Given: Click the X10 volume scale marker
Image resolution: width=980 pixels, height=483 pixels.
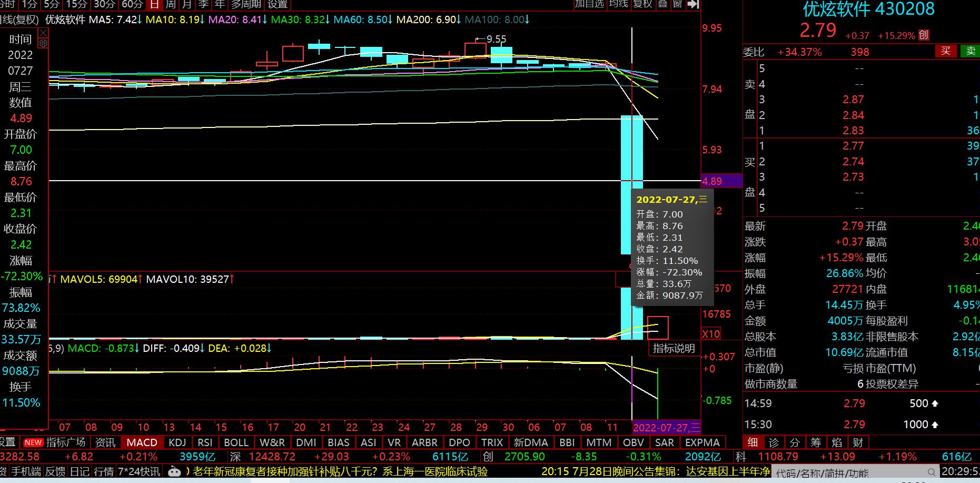Looking at the screenshot, I should pyautogui.click(x=711, y=334).
